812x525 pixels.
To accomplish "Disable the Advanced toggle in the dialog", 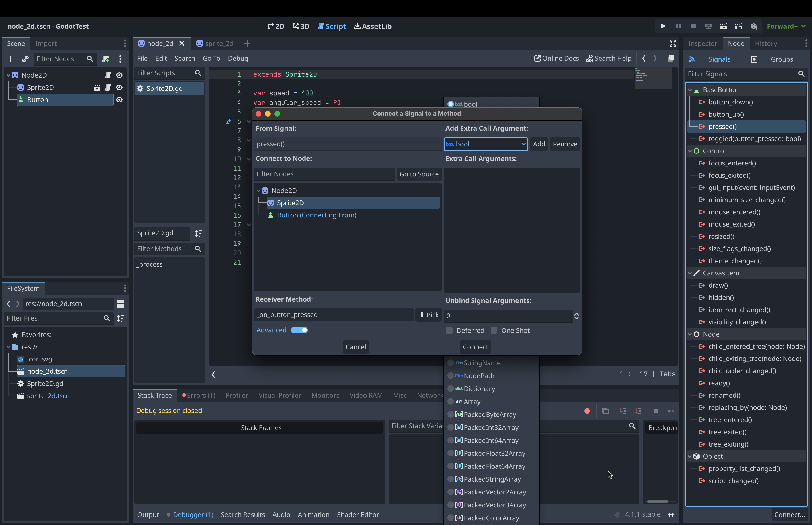I will pos(299,330).
